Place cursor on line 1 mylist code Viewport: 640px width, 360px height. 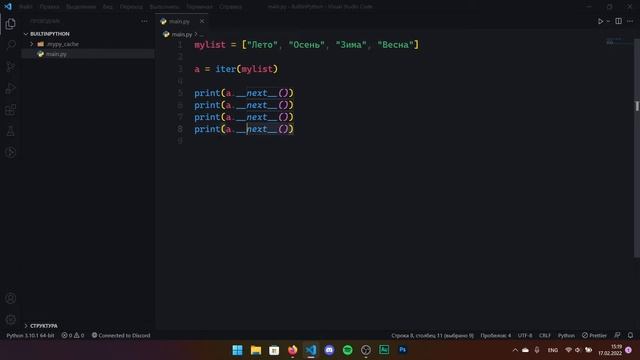coord(307,45)
